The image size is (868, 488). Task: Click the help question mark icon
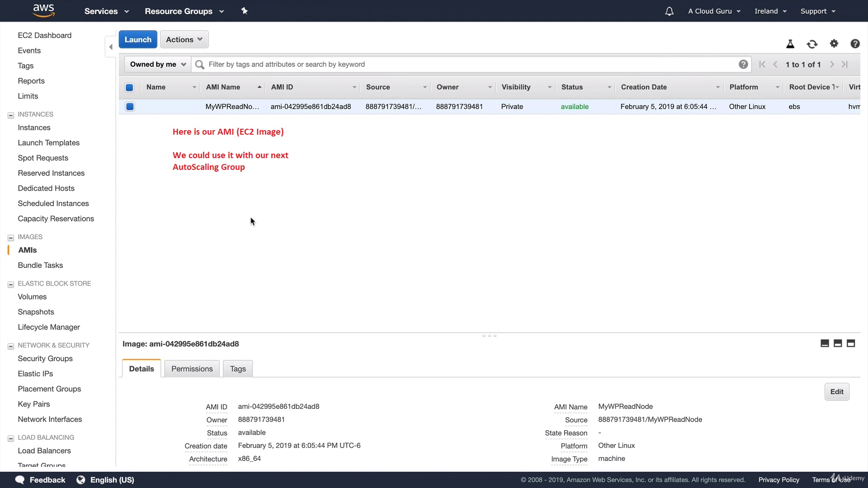click(x=854, y=43)
